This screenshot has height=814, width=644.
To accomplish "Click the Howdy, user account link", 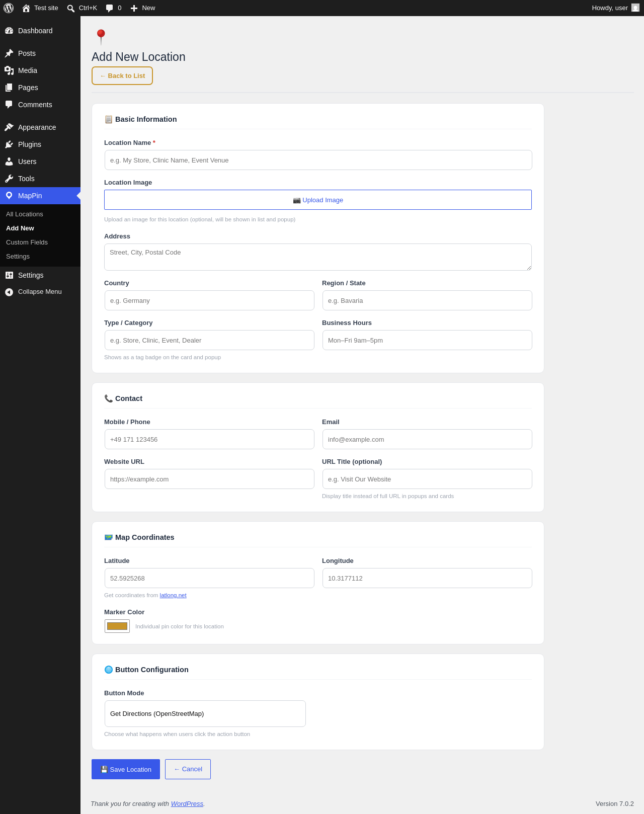I will (610, 8).
